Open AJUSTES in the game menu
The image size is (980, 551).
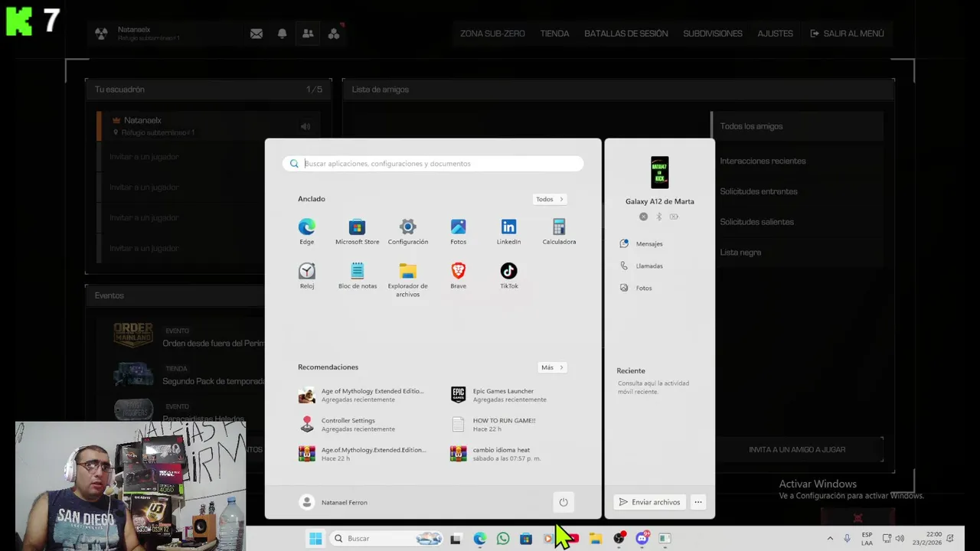(x=775, y=34)
